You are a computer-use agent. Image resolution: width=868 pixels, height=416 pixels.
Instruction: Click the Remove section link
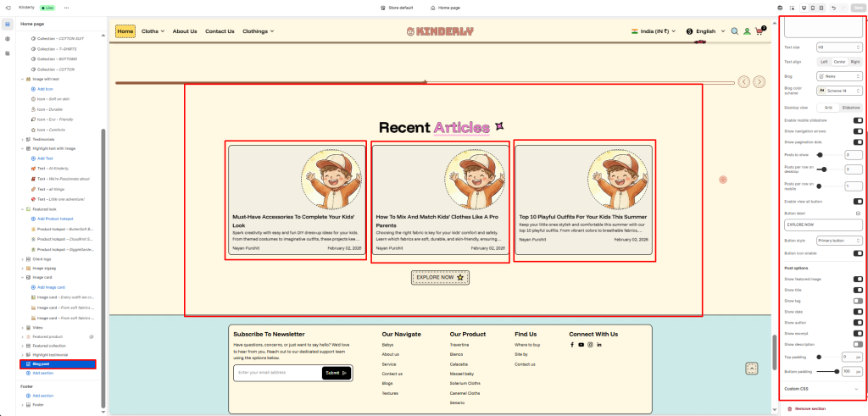pos(809,408)
